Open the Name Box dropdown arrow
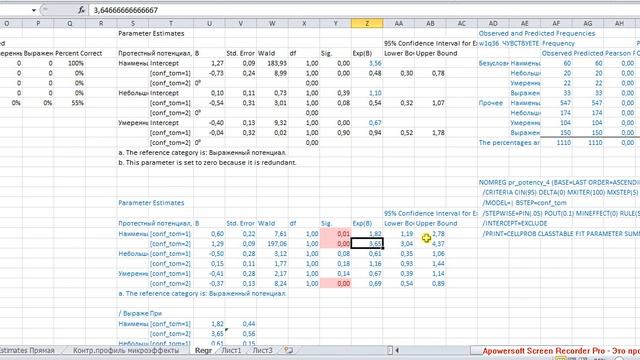The image size is (640, 360). pyautogui.click(x=33, y=10)
